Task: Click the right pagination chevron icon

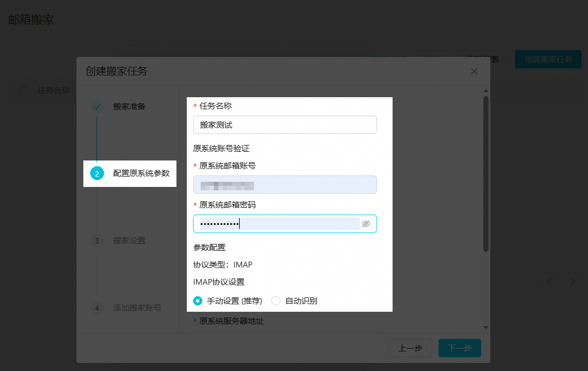Action: tap(571, 282)
